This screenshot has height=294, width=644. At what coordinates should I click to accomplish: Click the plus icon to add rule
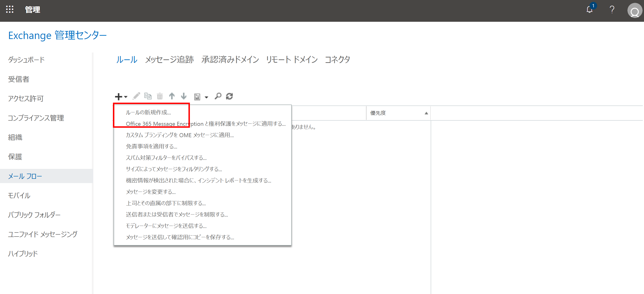tap(118, 97)
